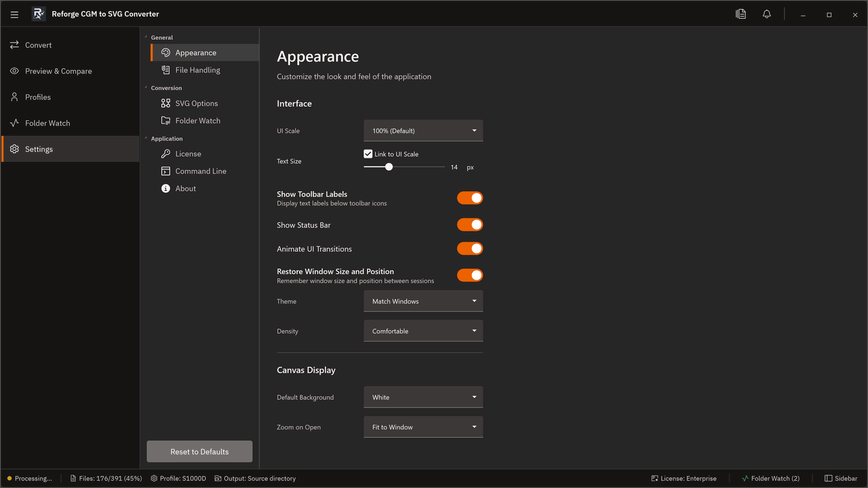
Task: Select Settings in the left navigation
Action: point(71,149)
